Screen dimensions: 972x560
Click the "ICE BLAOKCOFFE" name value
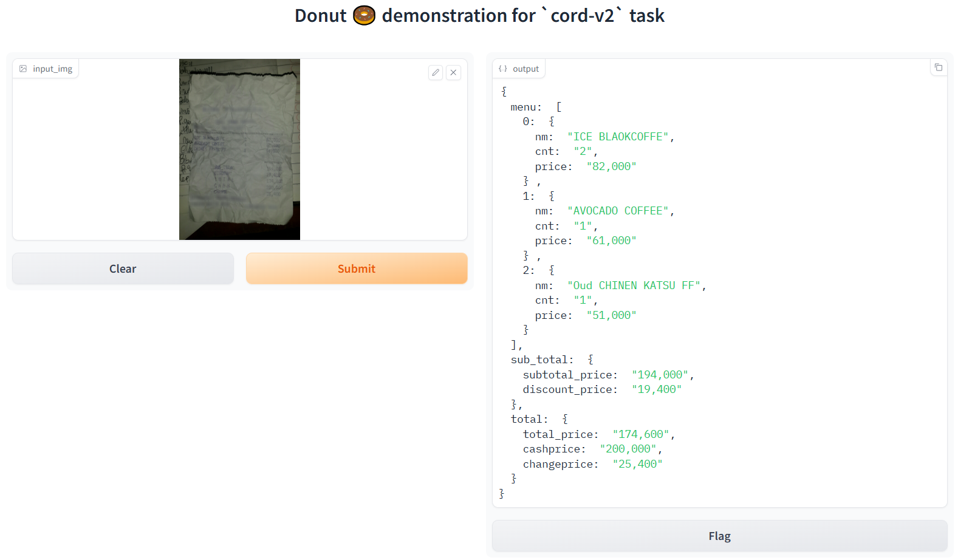[x=618, y=137]
